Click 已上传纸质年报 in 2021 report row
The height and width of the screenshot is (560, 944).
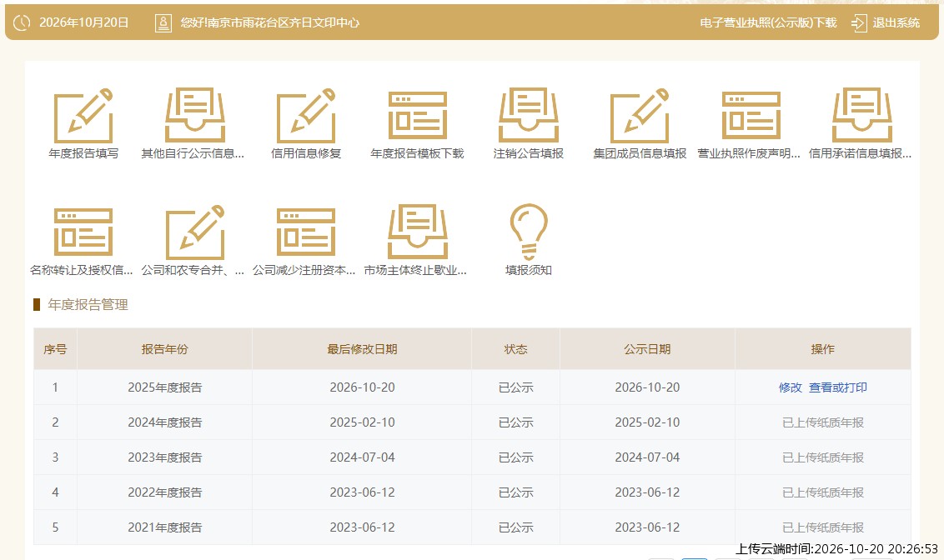click(822, 527)
